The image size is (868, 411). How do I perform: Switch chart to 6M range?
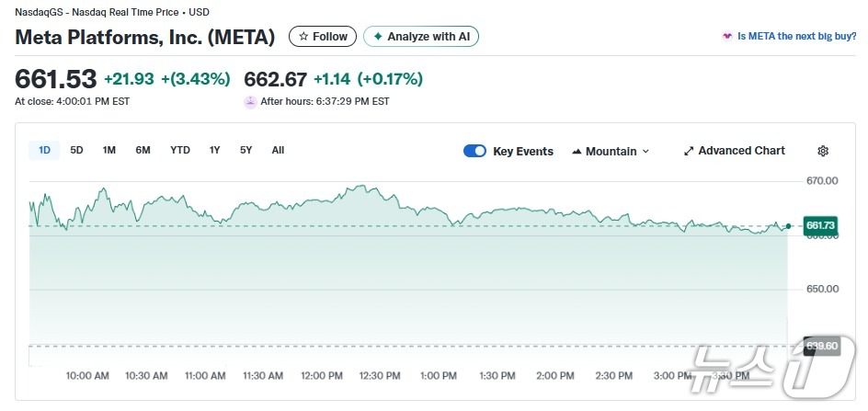point(143,150)
